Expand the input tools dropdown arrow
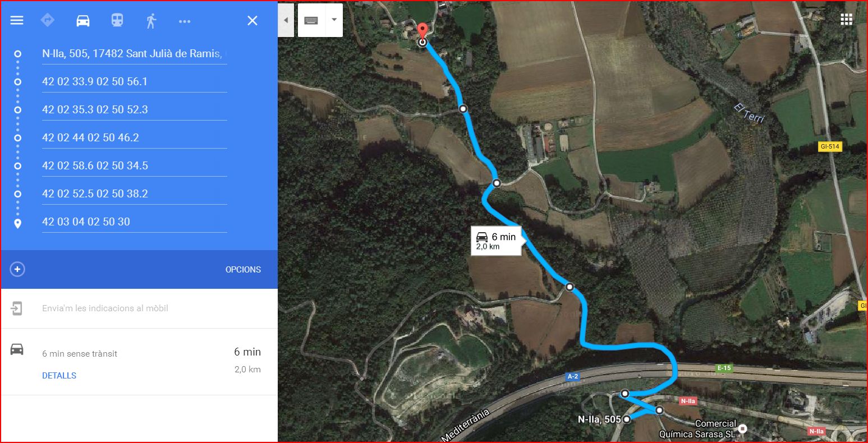 coord(334,20)
